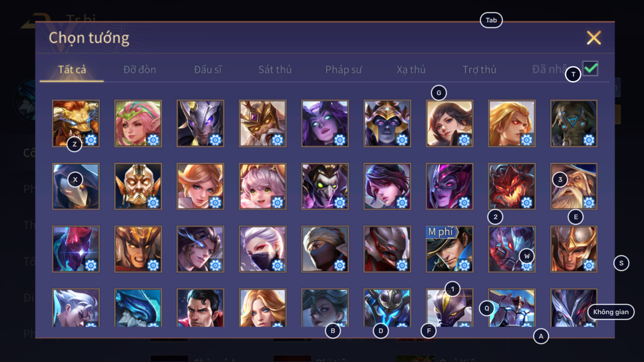This screenshot has width=644, height=362.
Task: Select the Xạ thủ tab
Action: [x=411, y=70]
